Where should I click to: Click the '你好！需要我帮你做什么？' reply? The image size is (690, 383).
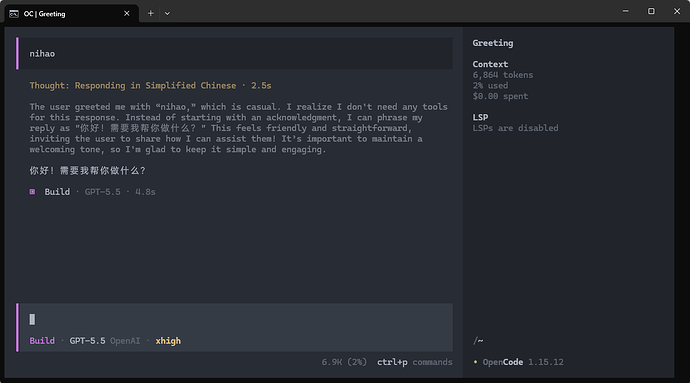click(87, 170)
